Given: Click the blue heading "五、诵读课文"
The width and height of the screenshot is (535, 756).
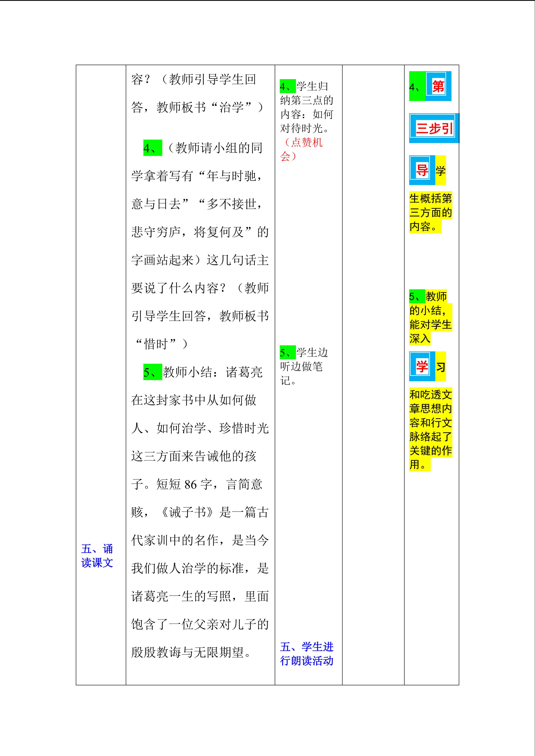Looking at the screenshot, I should (97, 556).
